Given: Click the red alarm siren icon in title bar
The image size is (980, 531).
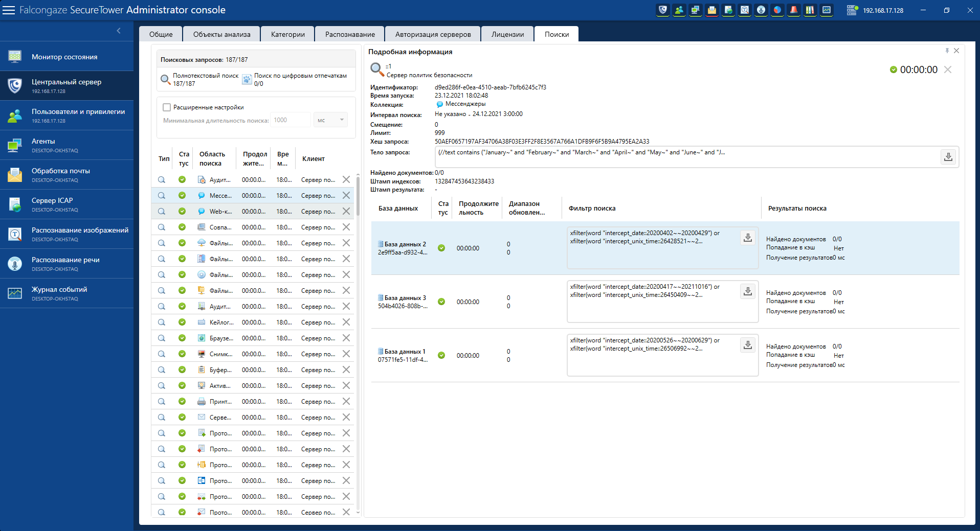Looking at the screenshot, I should (x=794, y=10).
